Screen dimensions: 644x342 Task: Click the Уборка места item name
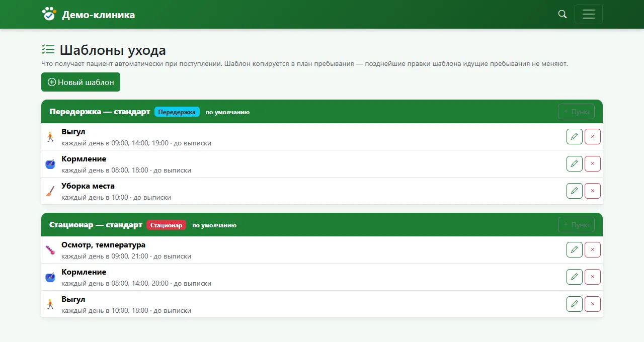point(88,186)
